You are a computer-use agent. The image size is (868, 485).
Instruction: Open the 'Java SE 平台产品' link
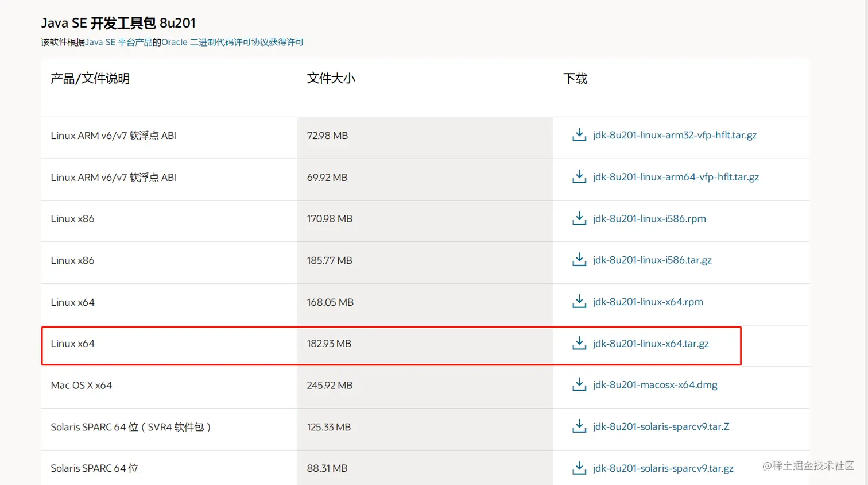tap(119, 42)
